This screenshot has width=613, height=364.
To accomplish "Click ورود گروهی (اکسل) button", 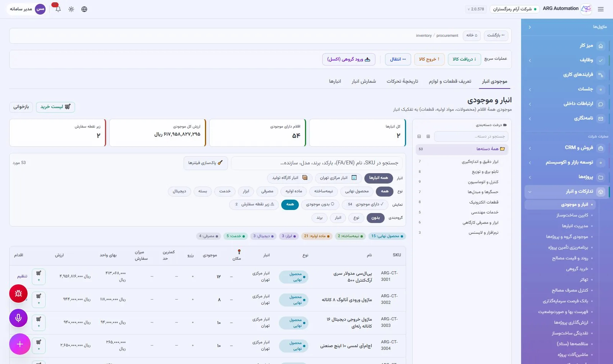I will 349,59.
